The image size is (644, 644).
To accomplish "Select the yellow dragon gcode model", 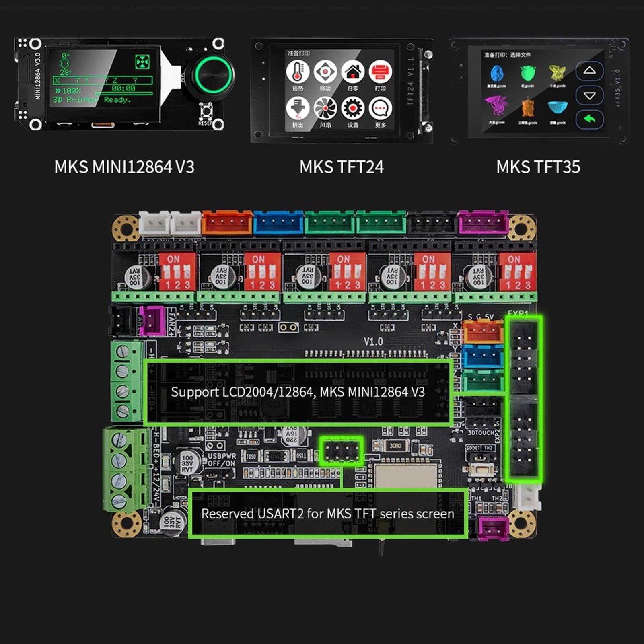I will pyautogui.click(x=558, y=74).
